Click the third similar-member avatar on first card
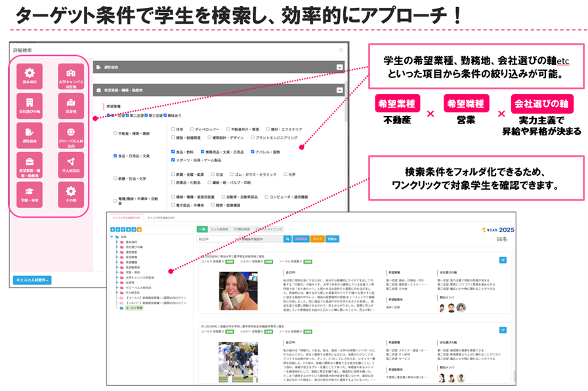The image size is (588, 391). point(461,308)
